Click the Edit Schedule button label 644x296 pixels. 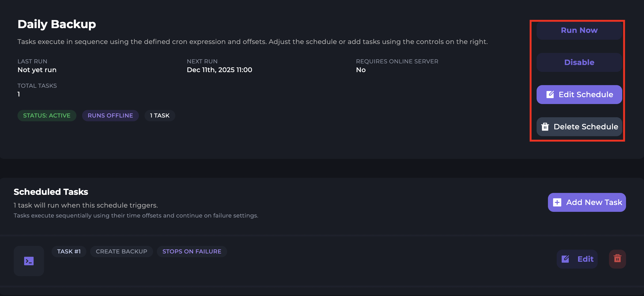[586, 94]
